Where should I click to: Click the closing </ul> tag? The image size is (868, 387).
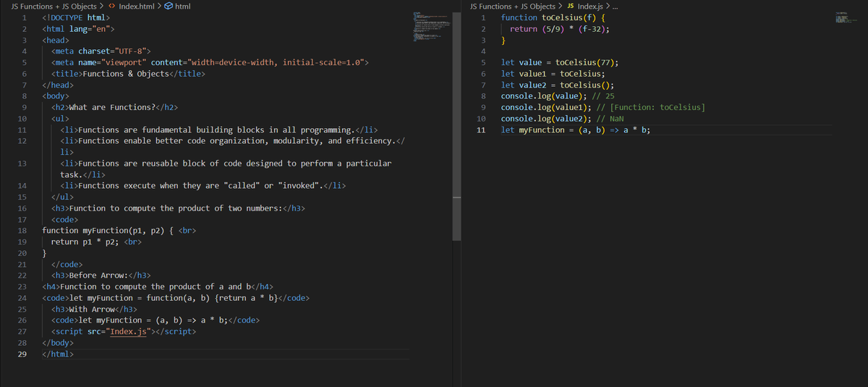(x=62, y=197)
